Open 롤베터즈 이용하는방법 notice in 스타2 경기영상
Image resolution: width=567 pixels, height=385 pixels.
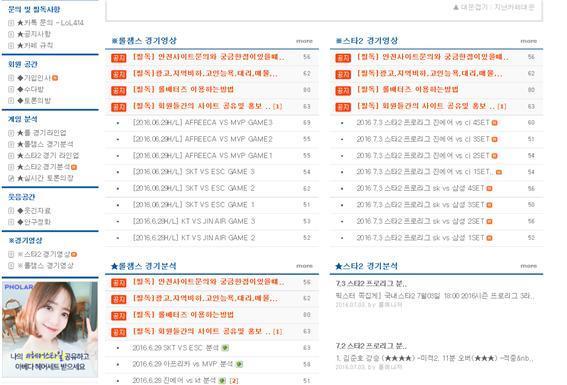click(408, 90)
